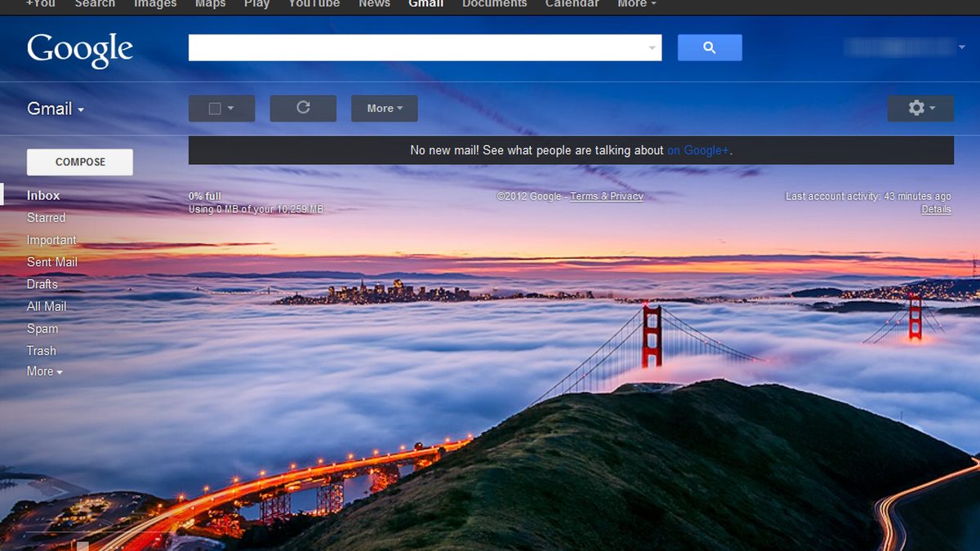Open +You in the top bar
Screen dimensions: 980x551
pyautogui.click(x=41, y=4)
